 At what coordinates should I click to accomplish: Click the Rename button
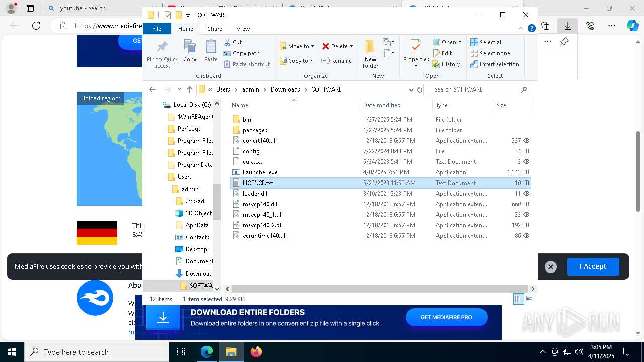(337, 61)
